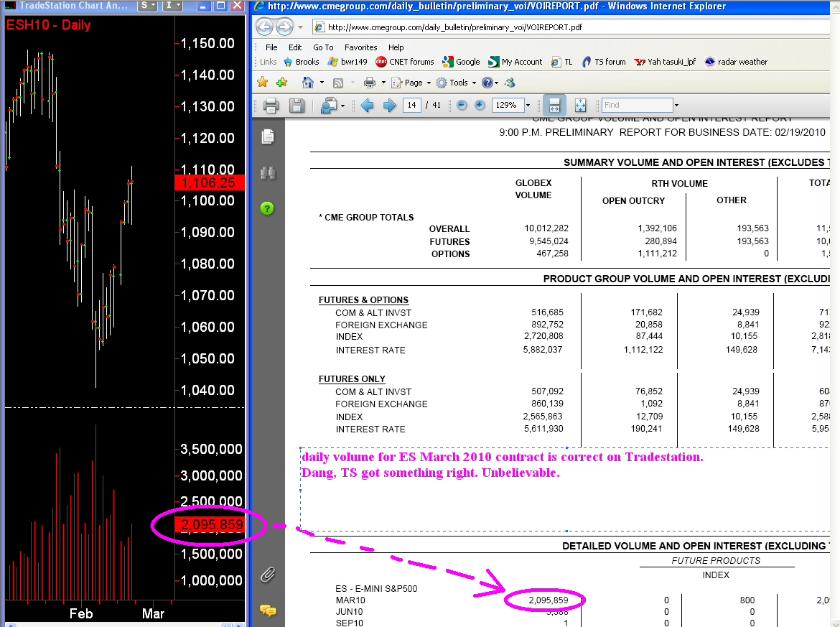Viewport: 840px width, 627px height.
Task: Open the PDF Pages panel icon
Action: pyautogui.click(x=268, y=136)
